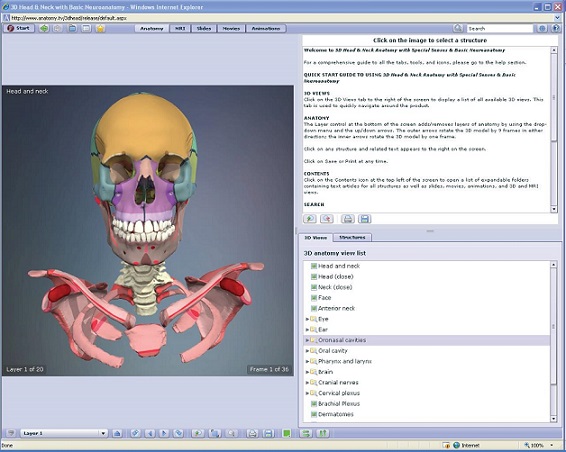Save the article using text panel disk icon
This screenshot has width=566, height=452.
[x=365, y=219]
